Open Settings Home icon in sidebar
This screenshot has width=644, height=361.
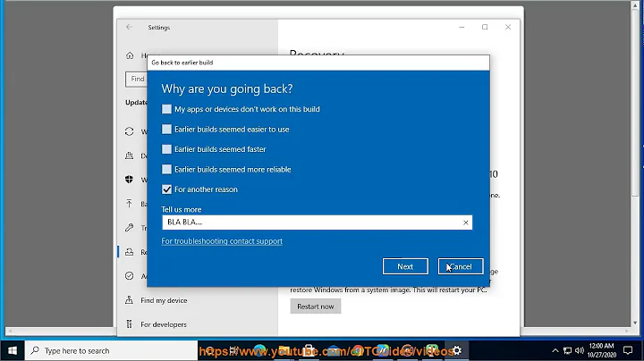130,55
